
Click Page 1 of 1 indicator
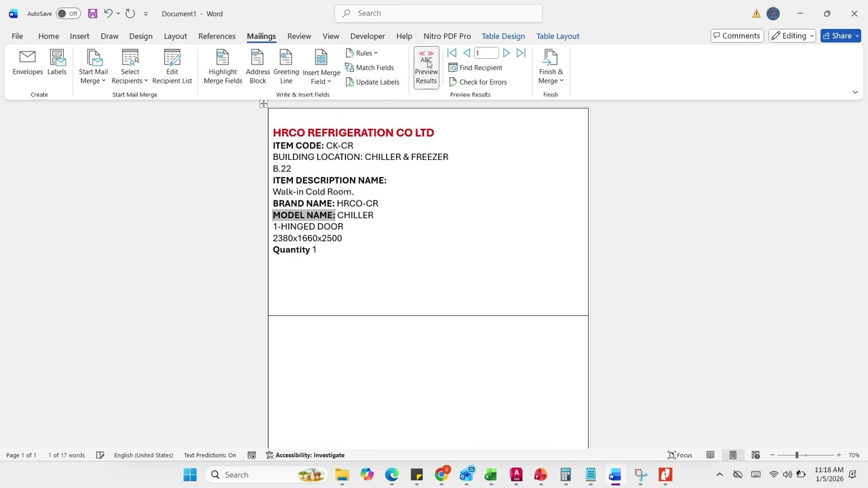click(x=21, y=455)
